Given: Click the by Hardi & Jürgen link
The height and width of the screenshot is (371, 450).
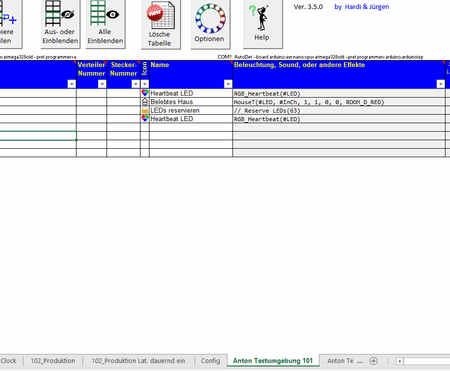Looking at the screenshot, I should coord(362,7).
